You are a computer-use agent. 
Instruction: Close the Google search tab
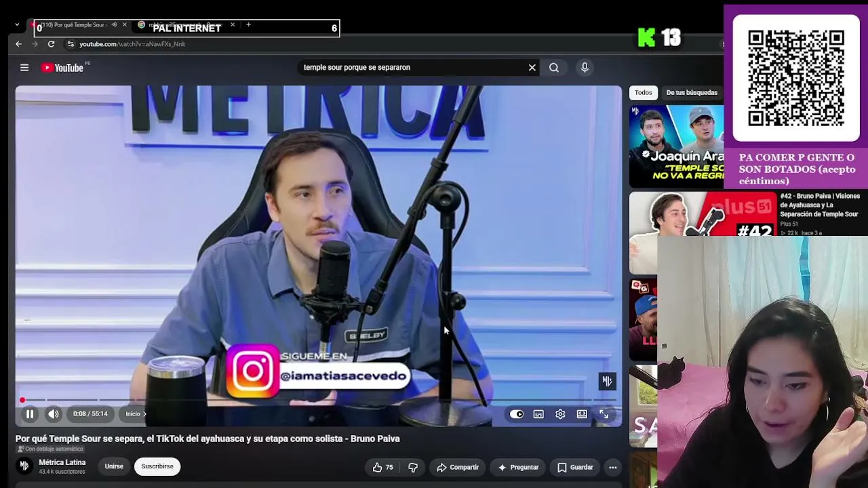pos(233,25)
